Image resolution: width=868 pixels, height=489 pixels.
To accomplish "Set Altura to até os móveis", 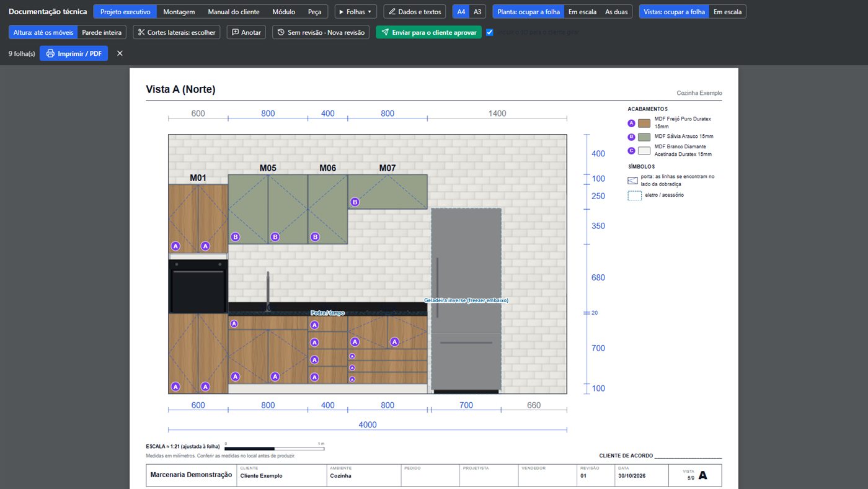I will point(43,32).
